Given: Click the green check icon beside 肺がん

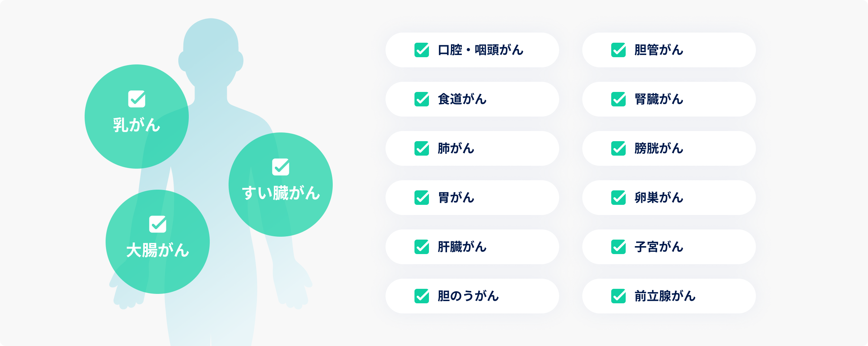Looking at the screenshot, I should pos(422,148).
